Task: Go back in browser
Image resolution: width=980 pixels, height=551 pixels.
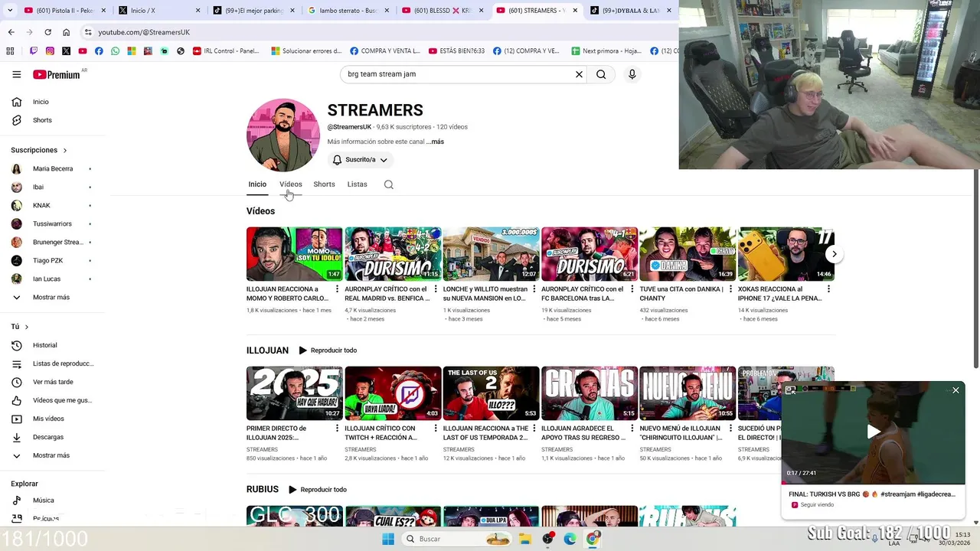Action: point(11,32)
